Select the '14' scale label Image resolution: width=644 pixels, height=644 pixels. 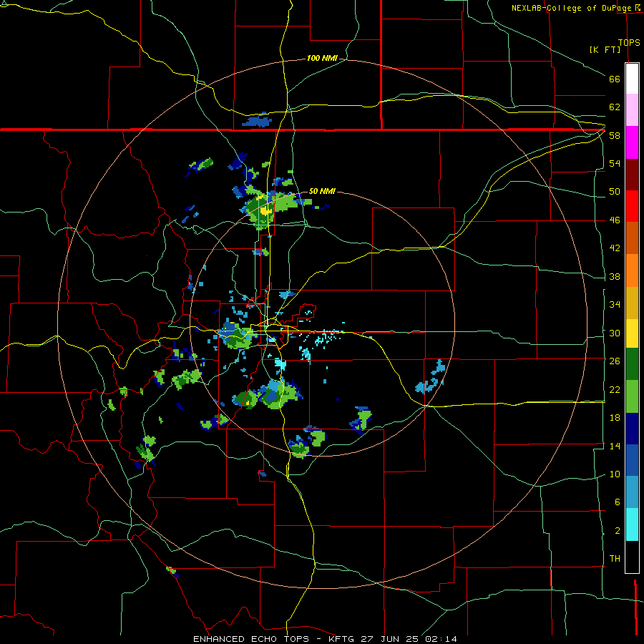coord(615,446)
